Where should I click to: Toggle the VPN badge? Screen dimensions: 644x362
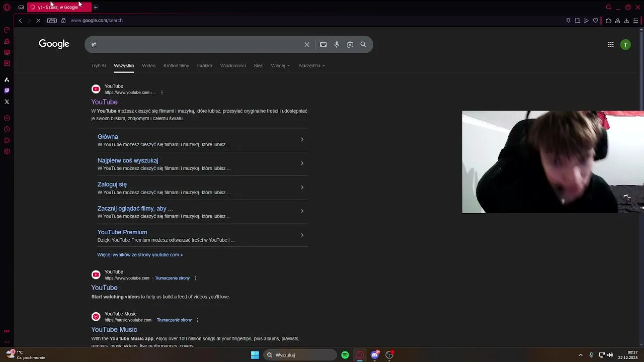(x=52, y=21)
